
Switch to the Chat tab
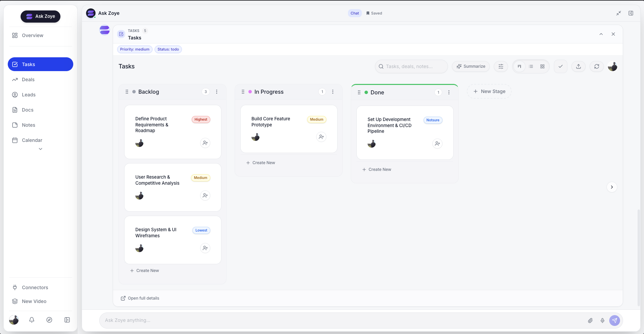point(355,13)
